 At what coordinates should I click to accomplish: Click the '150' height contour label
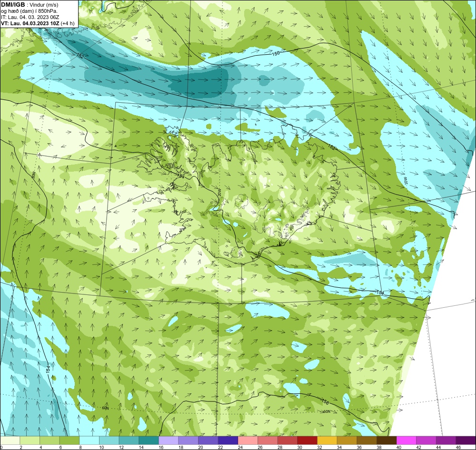(x=275, y=53)
